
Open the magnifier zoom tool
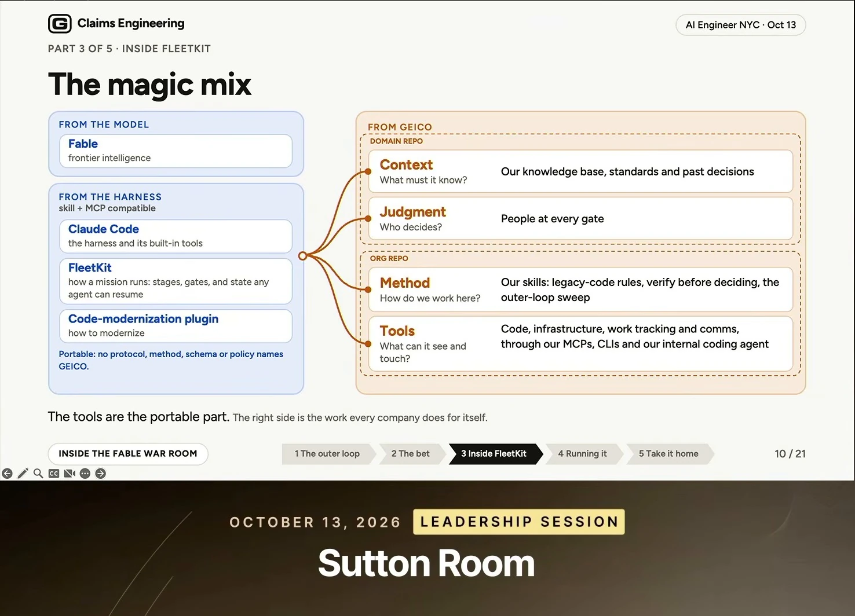[x=38, y=474]
